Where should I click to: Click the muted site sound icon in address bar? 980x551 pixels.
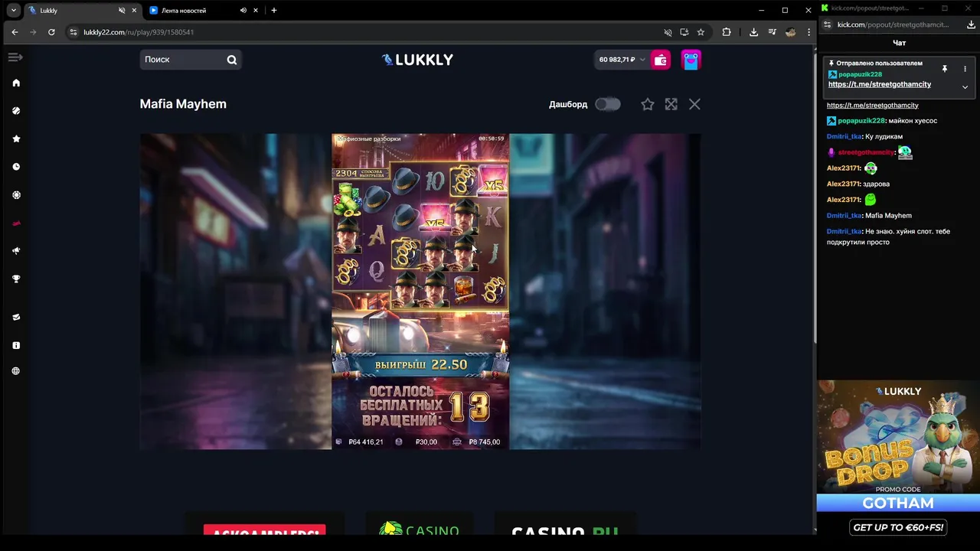click(x=668, y=32)
